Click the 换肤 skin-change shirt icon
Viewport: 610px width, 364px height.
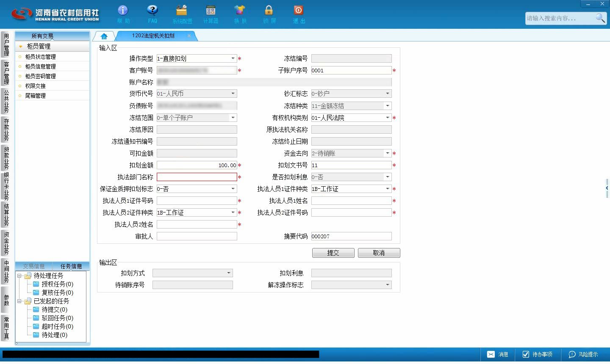coord(240,10)
